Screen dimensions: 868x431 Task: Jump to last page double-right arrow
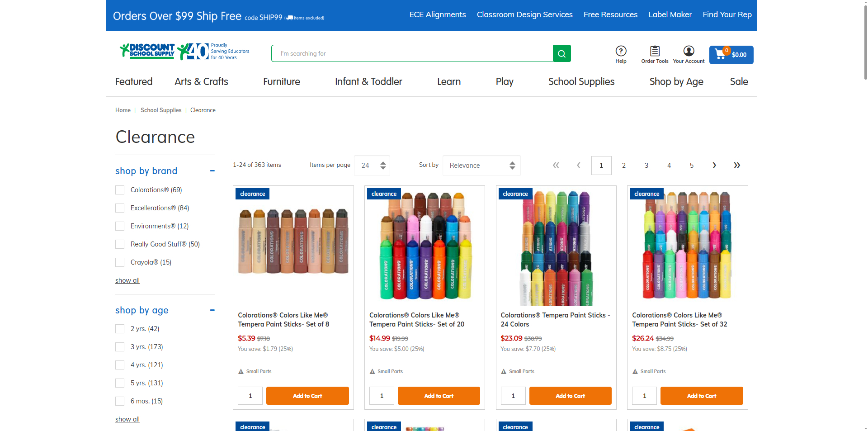click(x=737, y=165)
